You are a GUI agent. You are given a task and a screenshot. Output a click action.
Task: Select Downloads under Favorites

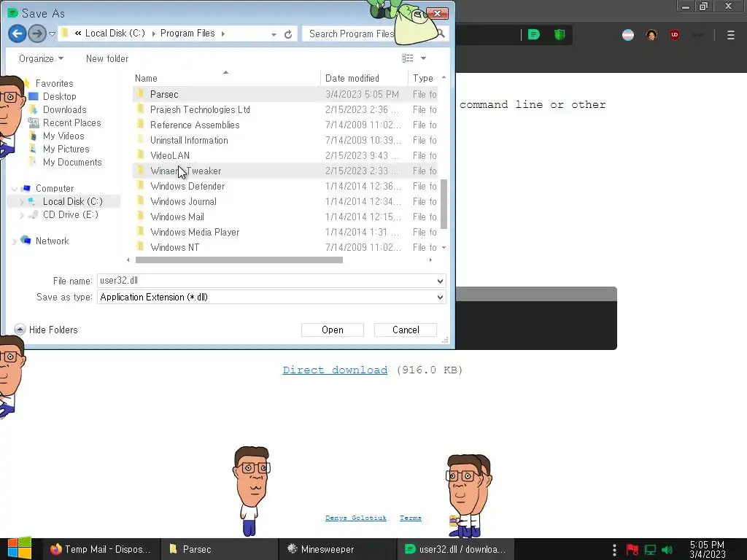click(64, 110)
